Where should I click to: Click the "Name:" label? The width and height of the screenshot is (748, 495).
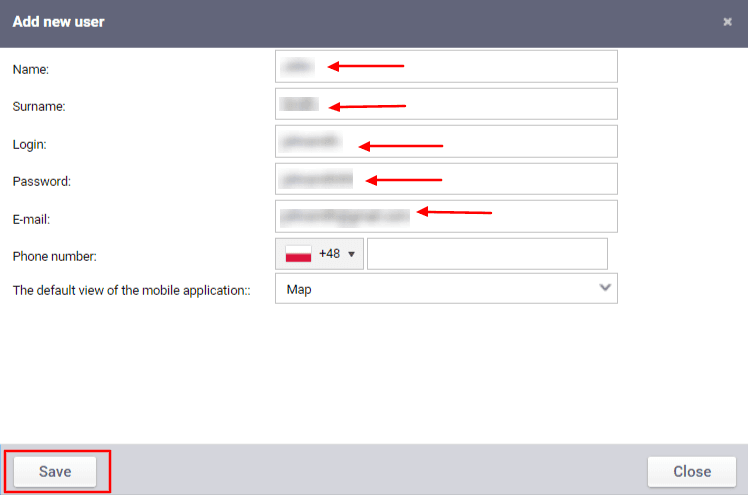click(x=31, y=70)
